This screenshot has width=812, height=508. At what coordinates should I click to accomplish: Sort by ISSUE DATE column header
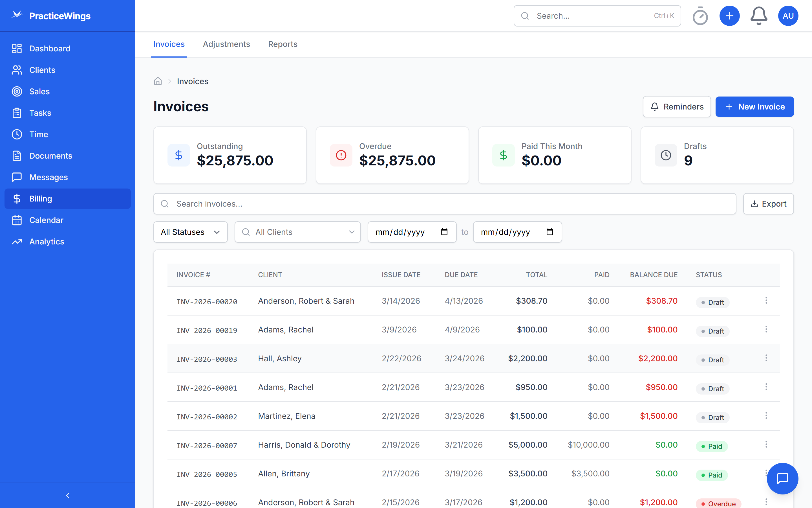(401, 275)
